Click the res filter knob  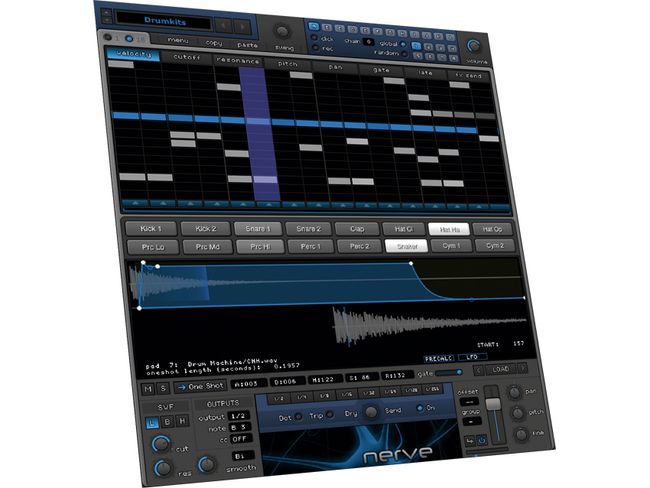coord(163,468)
